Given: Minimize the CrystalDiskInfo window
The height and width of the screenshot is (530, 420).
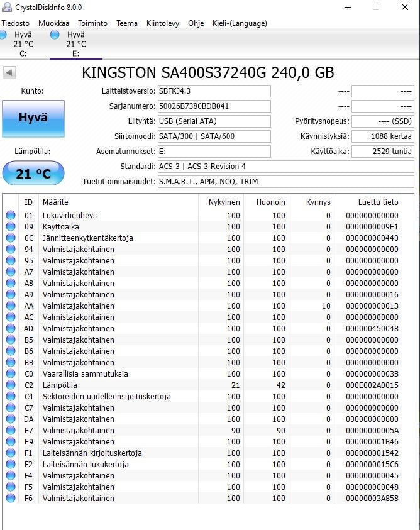Looking at the screenshot, I should click(348, 7).
